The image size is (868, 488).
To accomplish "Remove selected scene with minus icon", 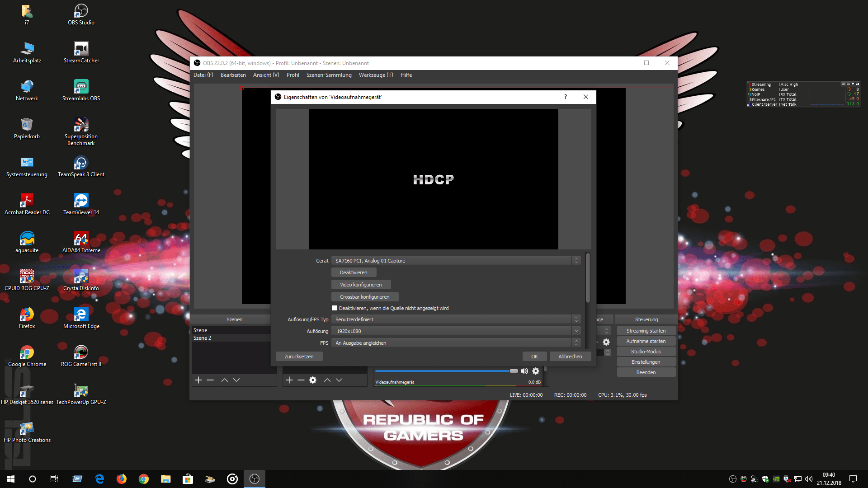I will (210, 380).
